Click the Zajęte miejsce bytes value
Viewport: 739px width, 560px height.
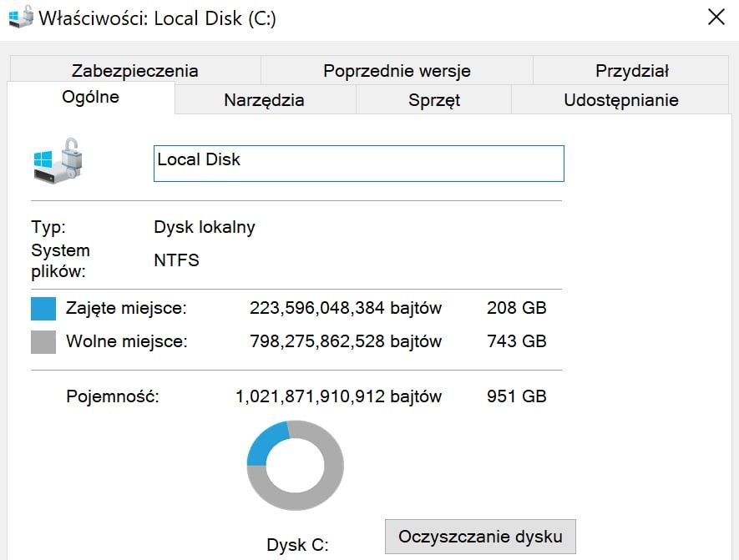[x=345, y=309]
